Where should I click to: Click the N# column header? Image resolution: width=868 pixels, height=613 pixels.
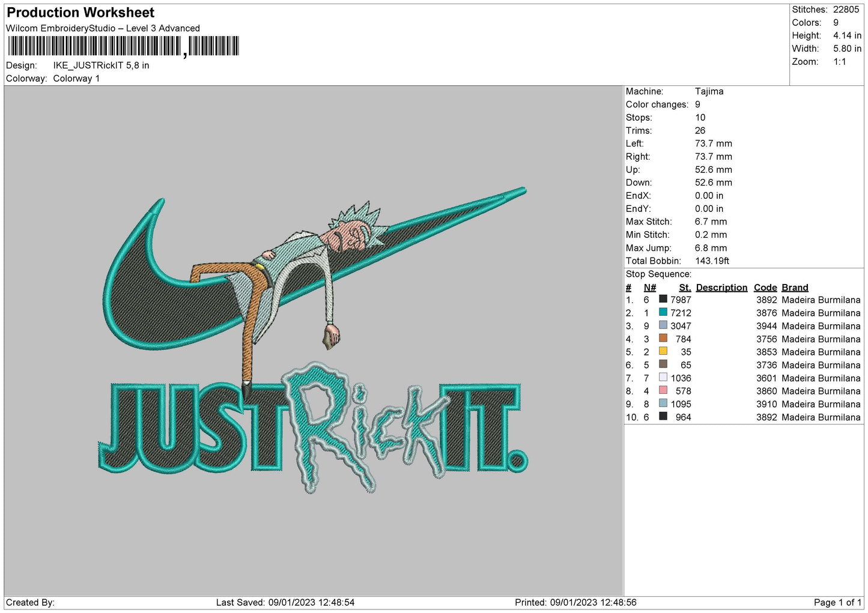pyautogui.click(x=649, y=288)
